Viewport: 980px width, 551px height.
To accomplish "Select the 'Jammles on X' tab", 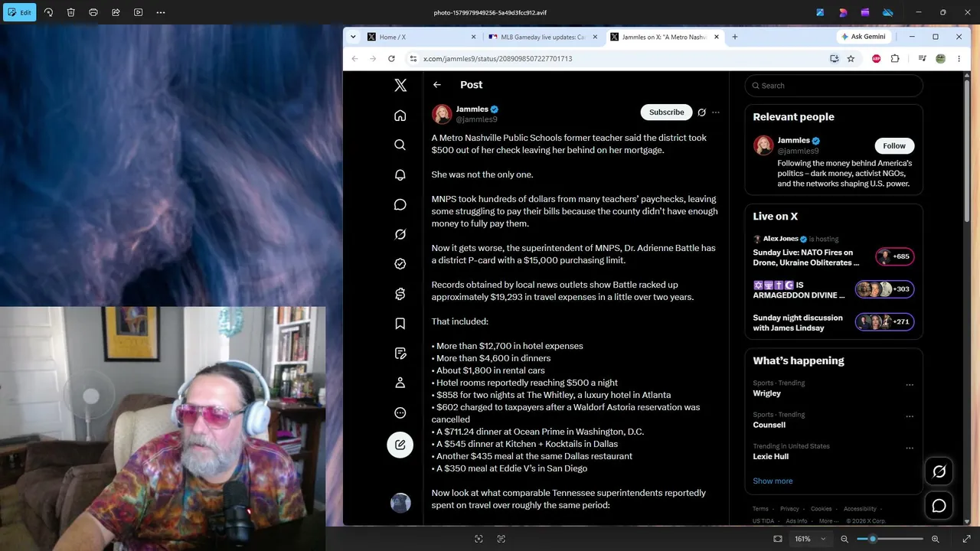I will [x=665, y=37].
